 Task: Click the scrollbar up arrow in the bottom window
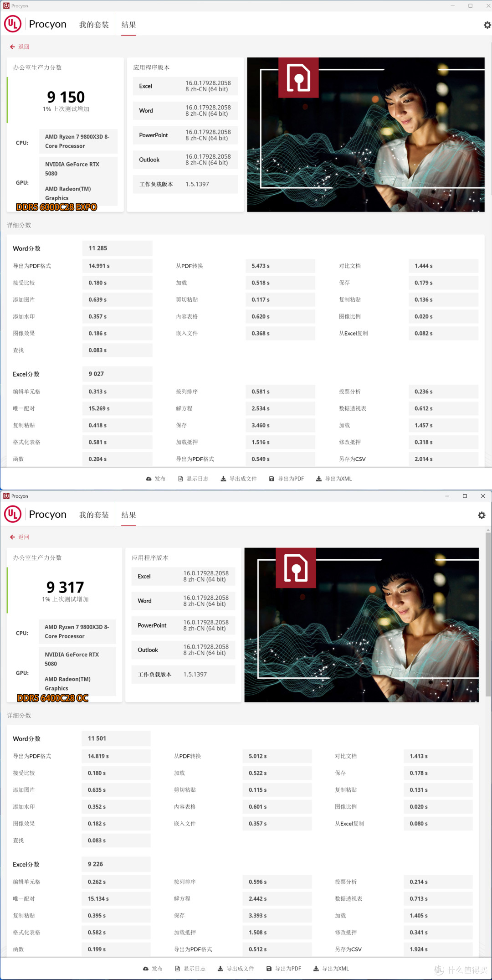[488, 530]
